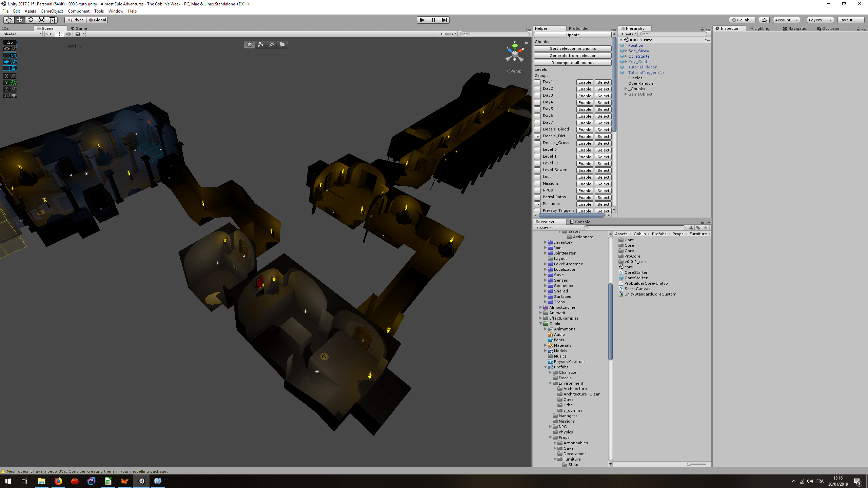Switch to the Console tab
Image resolution: width=868 pixels, height=488 pixels.
580,222
